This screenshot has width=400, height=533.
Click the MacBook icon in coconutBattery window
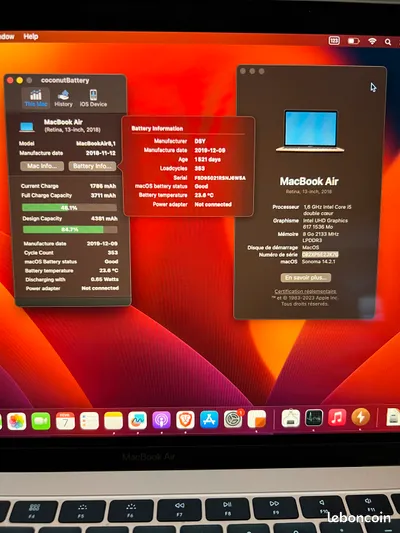27,127
